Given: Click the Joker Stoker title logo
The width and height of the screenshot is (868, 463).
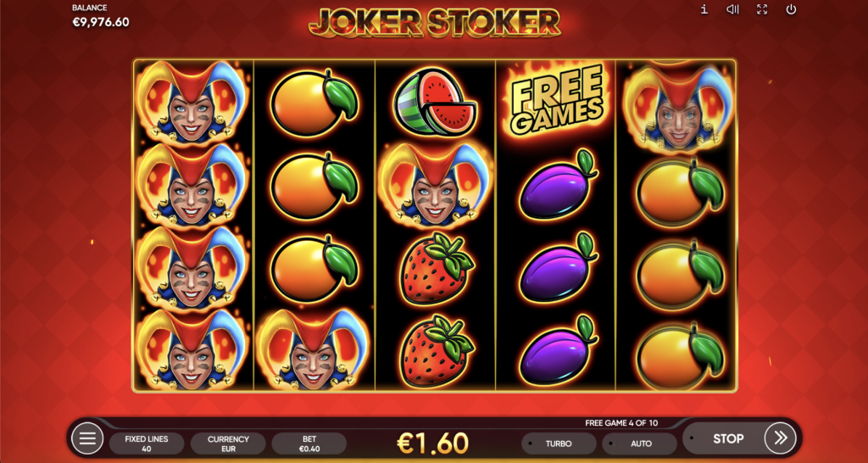Looking at the screenshot, I should pos(435,22).
